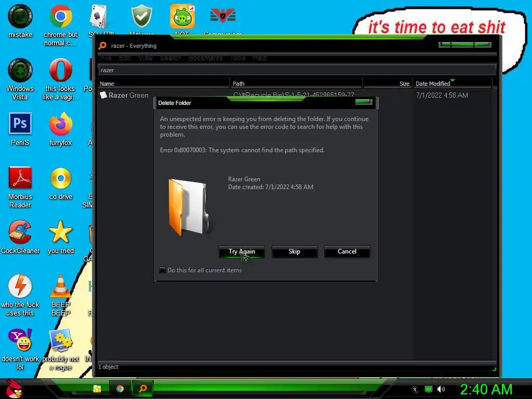Click the volume speaker tray icon

(441, 389)
